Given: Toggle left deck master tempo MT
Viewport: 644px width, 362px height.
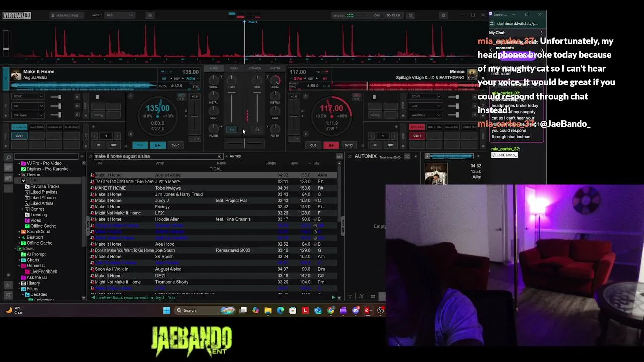Looking at the screenshot, I should point(164,78).
